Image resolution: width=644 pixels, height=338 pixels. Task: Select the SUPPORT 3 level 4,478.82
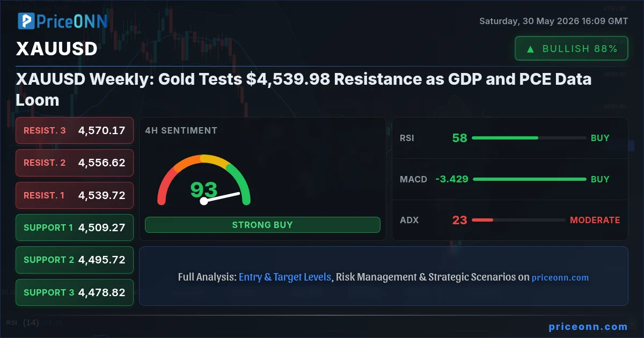click(x=75, y=292)
